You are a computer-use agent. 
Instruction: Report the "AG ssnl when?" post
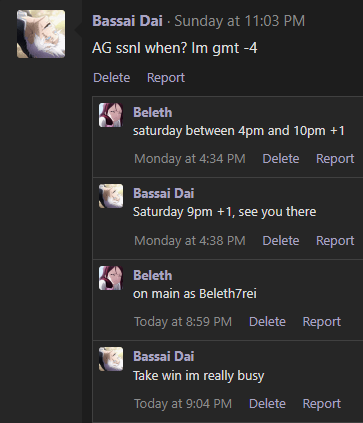coord(166,78)
